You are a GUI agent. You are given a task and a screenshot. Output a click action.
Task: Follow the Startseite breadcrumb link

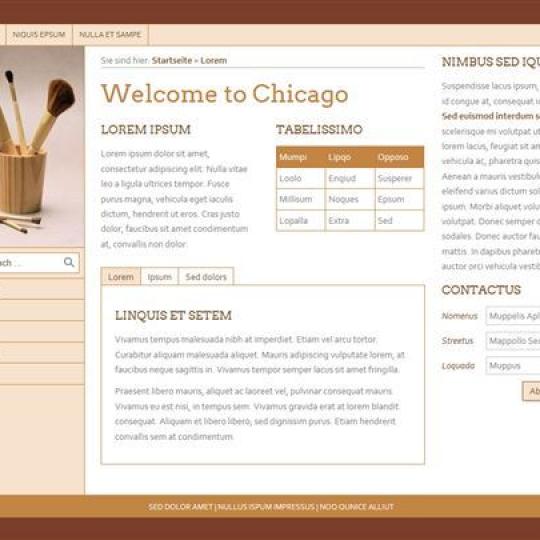tap(172, 61)
